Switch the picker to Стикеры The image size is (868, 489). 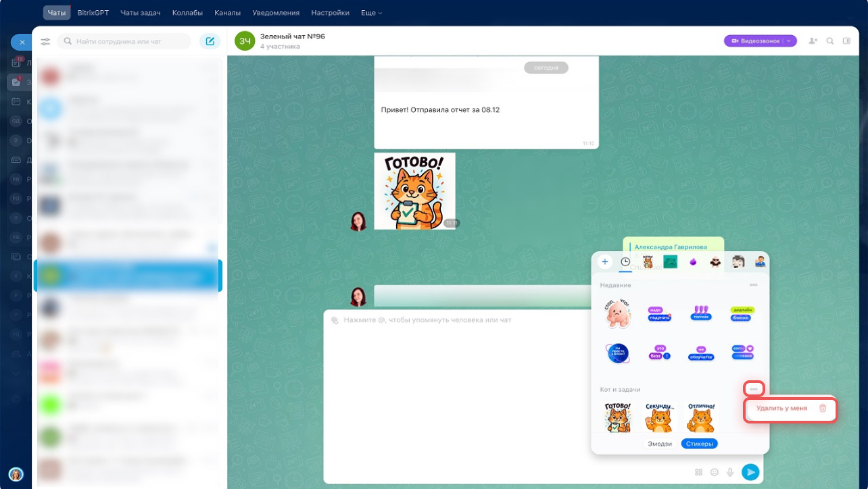[x=699, y=444]
